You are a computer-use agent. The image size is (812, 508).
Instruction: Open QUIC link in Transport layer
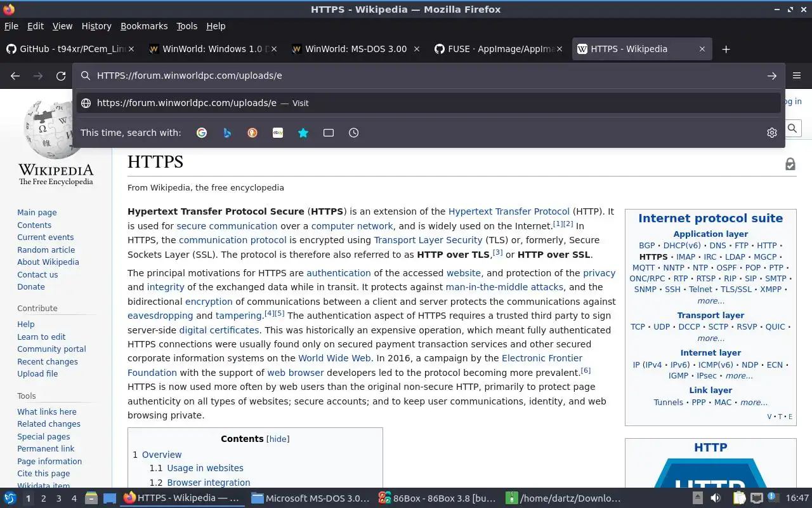(775, 326)
